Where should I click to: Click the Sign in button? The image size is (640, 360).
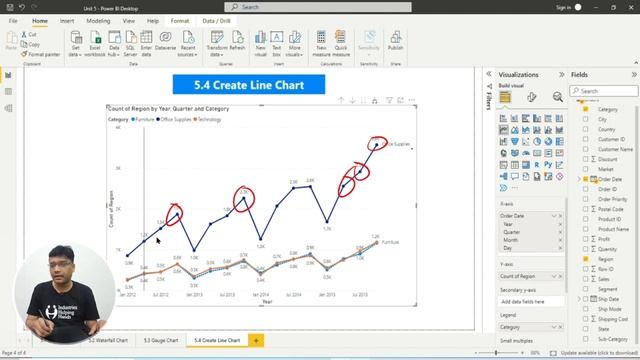click(x=563, y=7)
